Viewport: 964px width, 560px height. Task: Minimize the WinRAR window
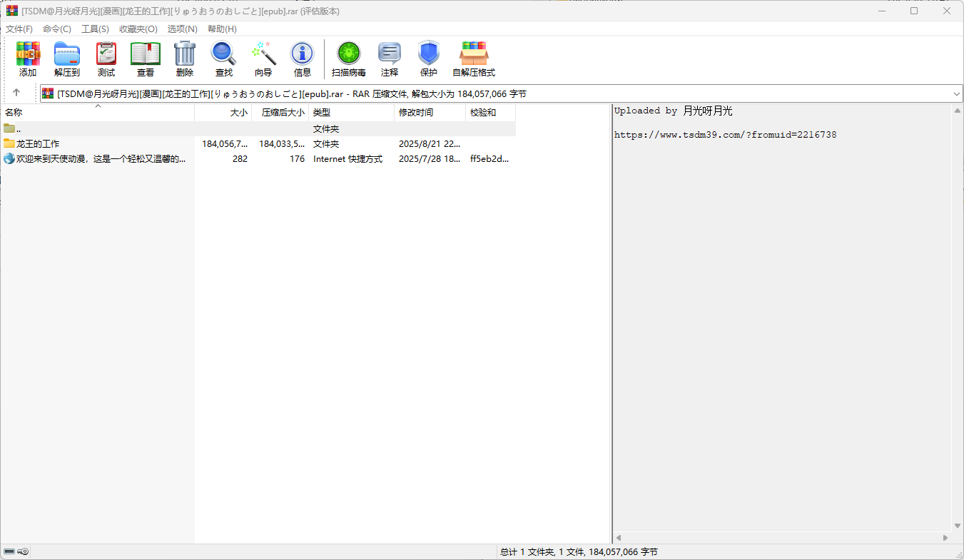pyautogui.click(x=881, y=11)
